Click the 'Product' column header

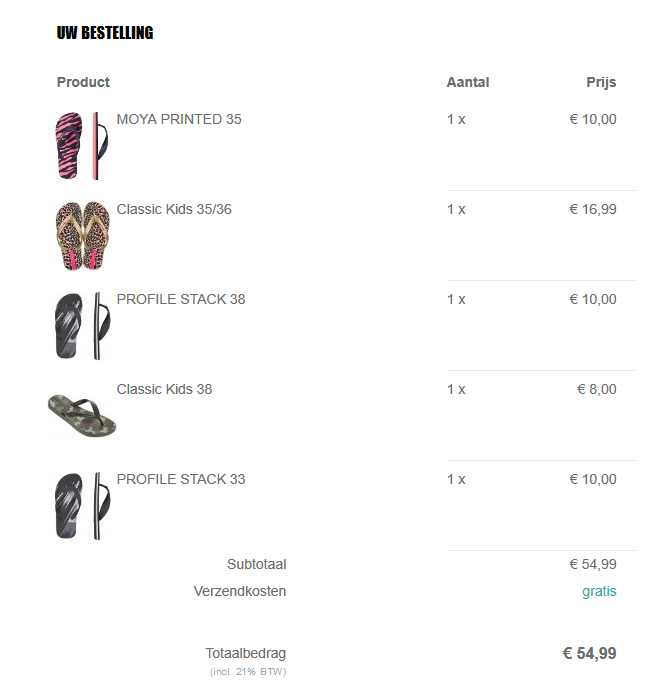click(x=83, y=82)
